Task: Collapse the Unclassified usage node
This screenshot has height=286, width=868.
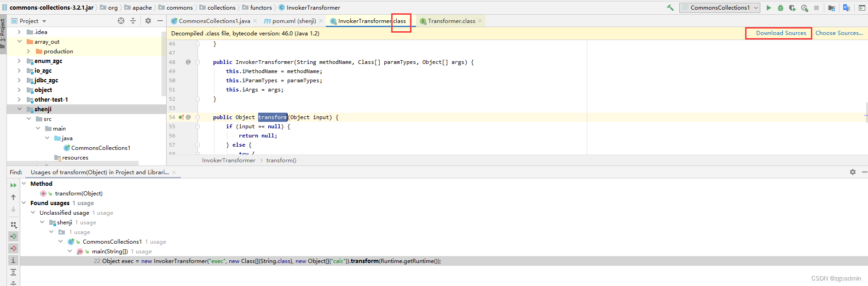Action: pyautogui.click(x=33, y=212)
